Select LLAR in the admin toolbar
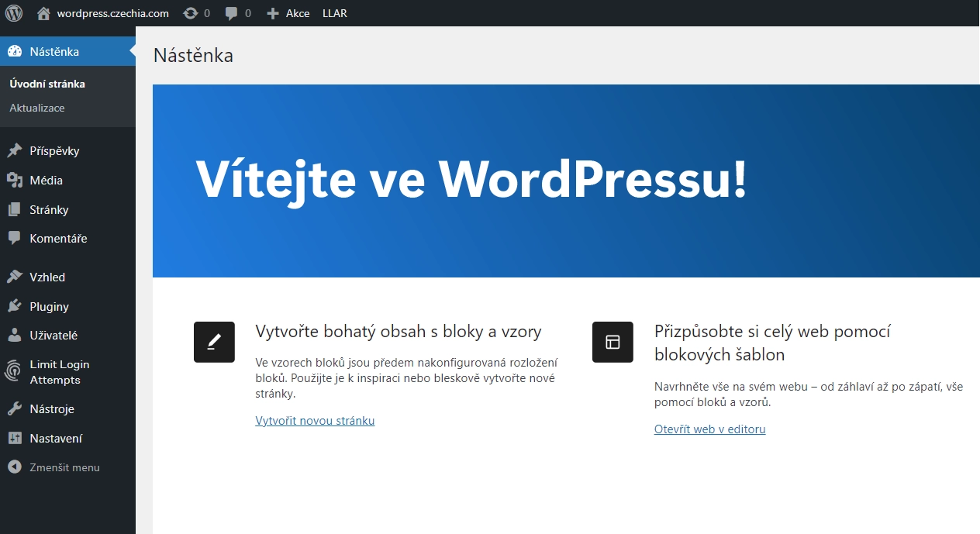Image resolution: width=980 pixels, height=534 pixels. click(x=334, y=12)
